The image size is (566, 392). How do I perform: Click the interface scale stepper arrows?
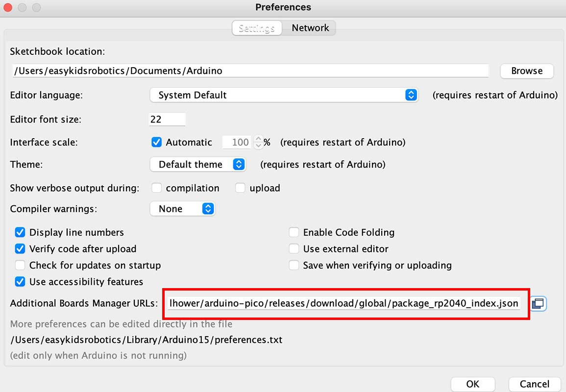coord(258,142)
